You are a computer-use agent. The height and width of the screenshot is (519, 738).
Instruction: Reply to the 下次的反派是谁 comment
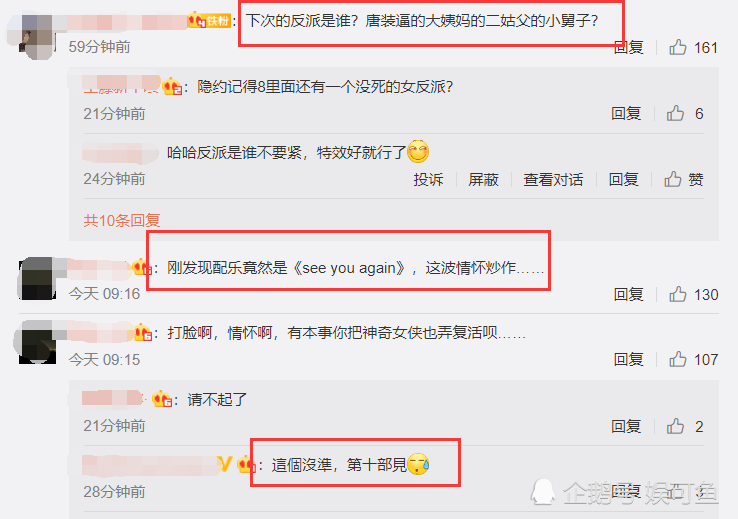(x=628, y=47)
